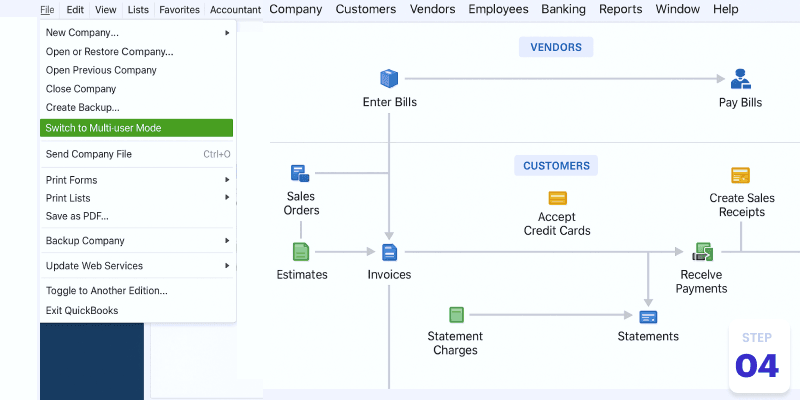Select the Receive Payments icon
Viewport: 800px width, 400px height.
[x=702, y=252]
